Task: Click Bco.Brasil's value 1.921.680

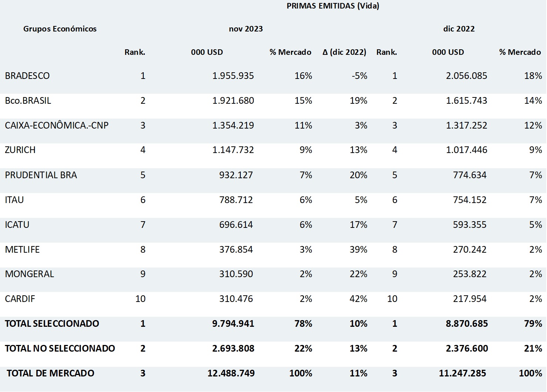Action: point(233,100)
